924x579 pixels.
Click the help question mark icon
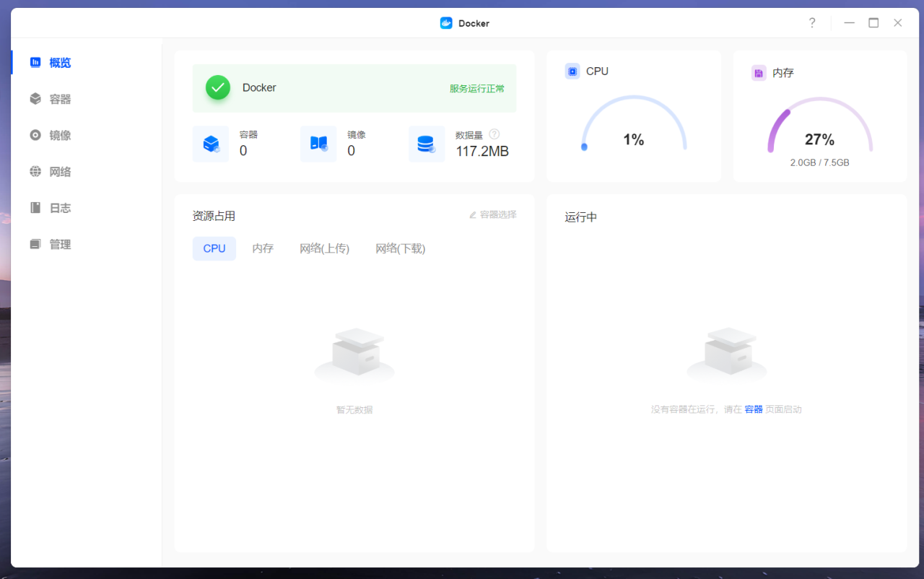pyautogui.click(x=811, y=22)
